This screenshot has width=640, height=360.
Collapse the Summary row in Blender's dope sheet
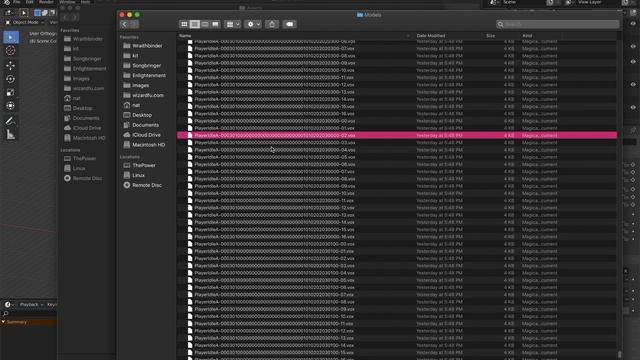click(3, 322)
